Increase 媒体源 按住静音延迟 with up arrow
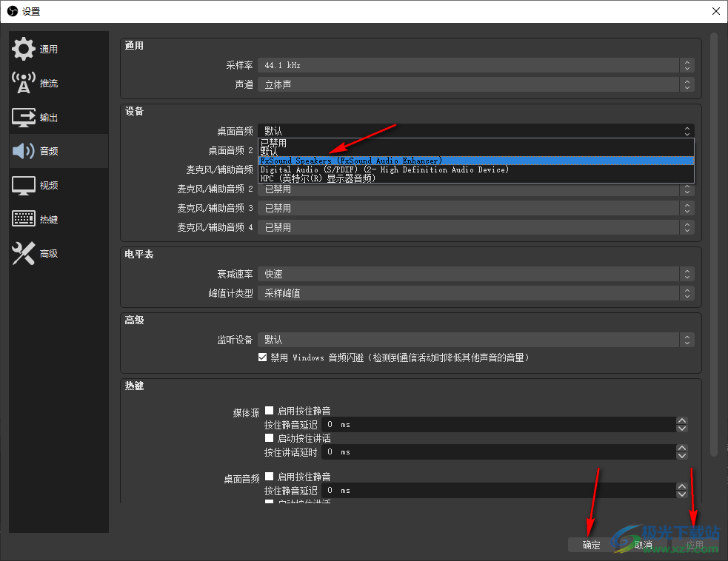728x561 pixels. coord(681,421)
